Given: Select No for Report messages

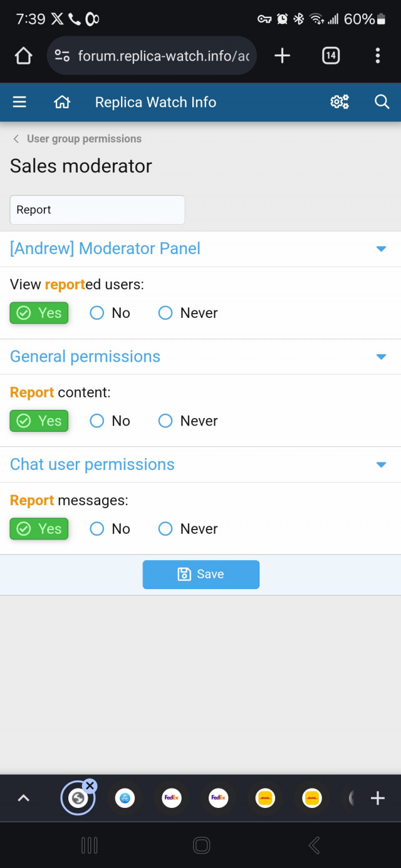Looking at the screenshot, I should point(97,529).
